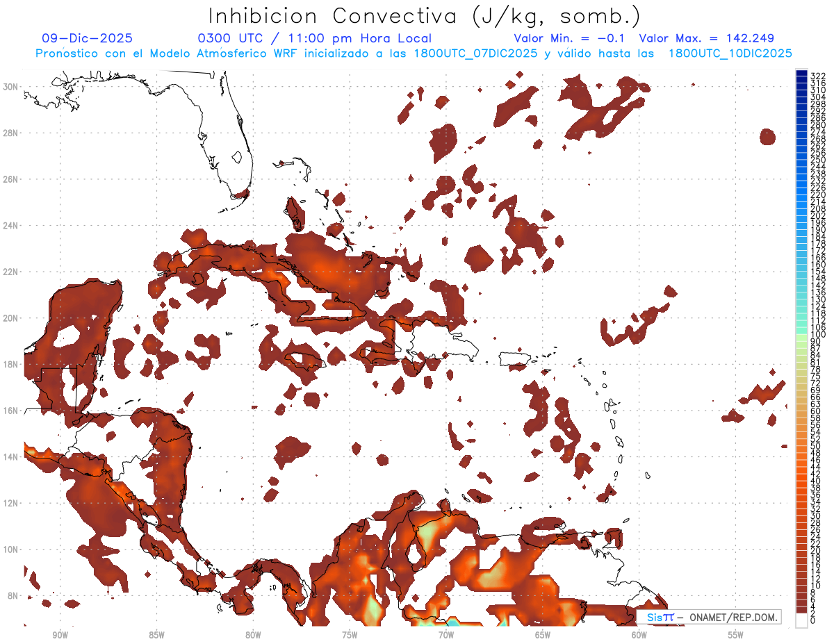Click the '10N' latitude label
834x644 pixels.
[10, 550]
